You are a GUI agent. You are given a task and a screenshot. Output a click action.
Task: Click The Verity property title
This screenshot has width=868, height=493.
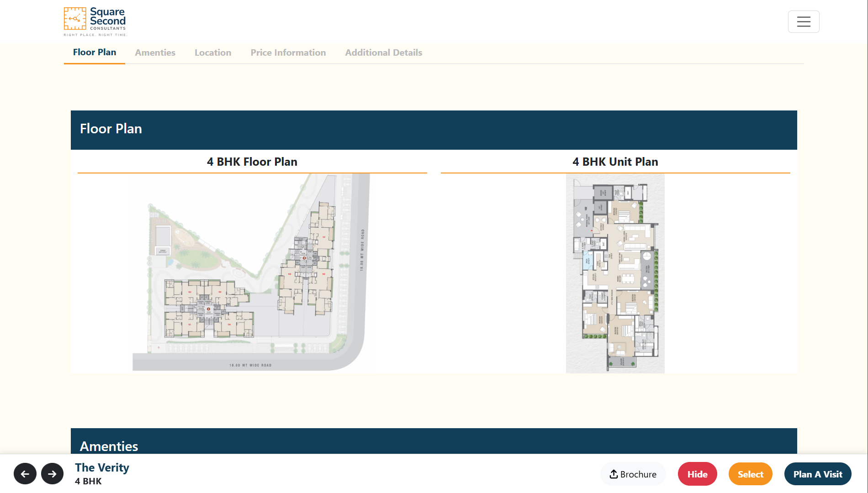point(102,467)
